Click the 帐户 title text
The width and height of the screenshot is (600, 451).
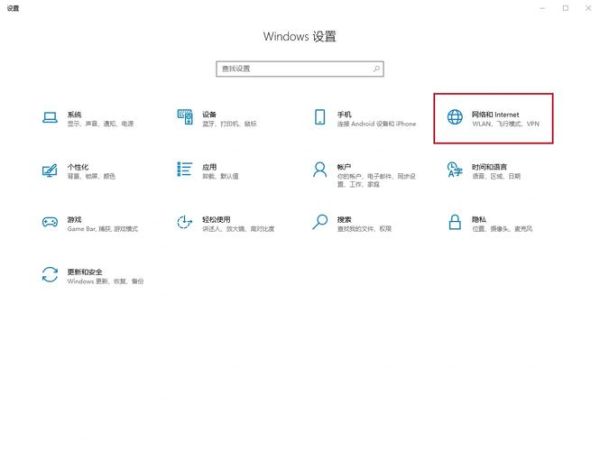(344, 167)
